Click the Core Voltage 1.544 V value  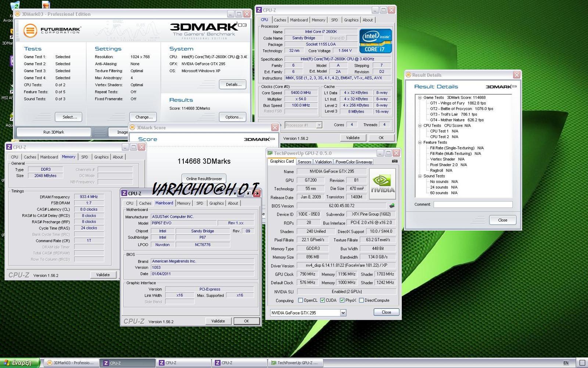click(x=345, y=51)
